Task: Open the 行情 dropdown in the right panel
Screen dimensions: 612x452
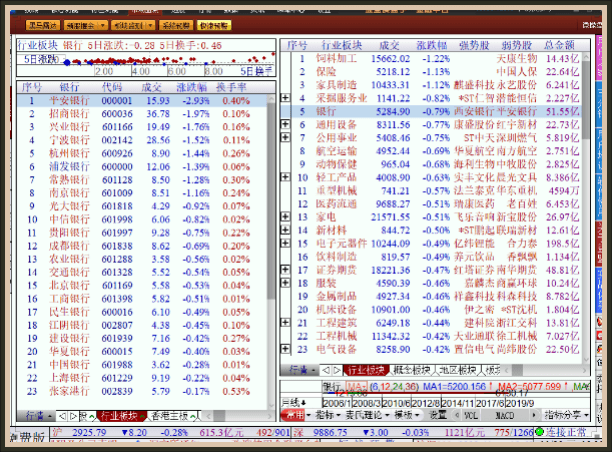Action: point(300,370)
